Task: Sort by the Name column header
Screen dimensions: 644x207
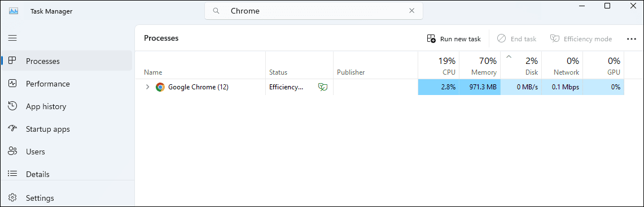Action: click(200, 65)
